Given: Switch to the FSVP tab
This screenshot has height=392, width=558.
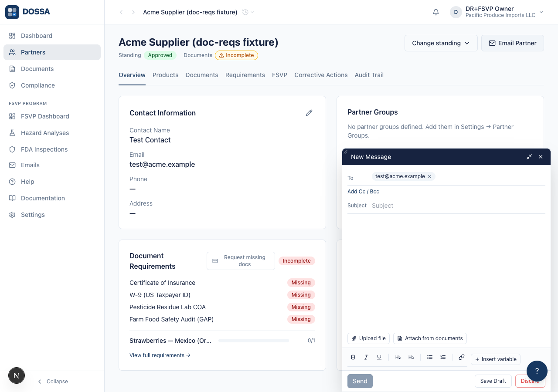Looking at the screenshot, I should tap(280, 75).
